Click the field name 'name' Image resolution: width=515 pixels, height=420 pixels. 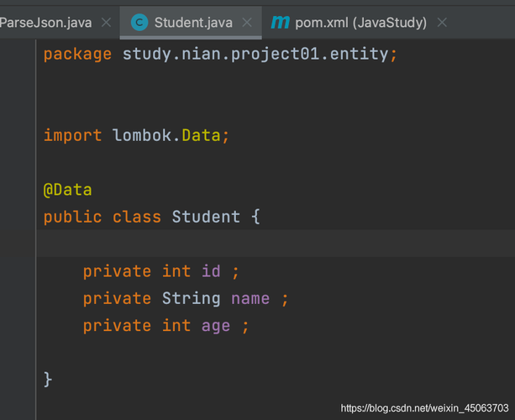[x=250, y=299]
